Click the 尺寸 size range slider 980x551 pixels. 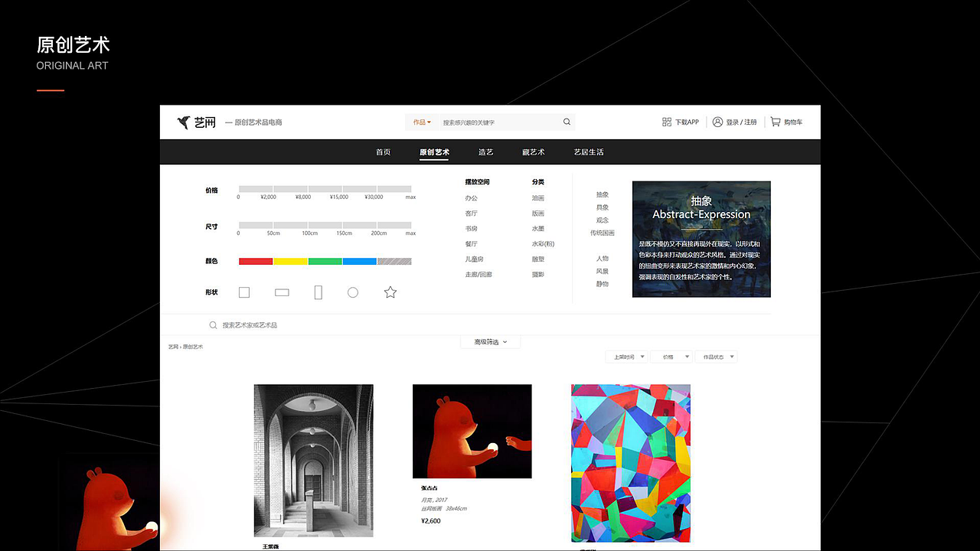[x=325, y=226]
